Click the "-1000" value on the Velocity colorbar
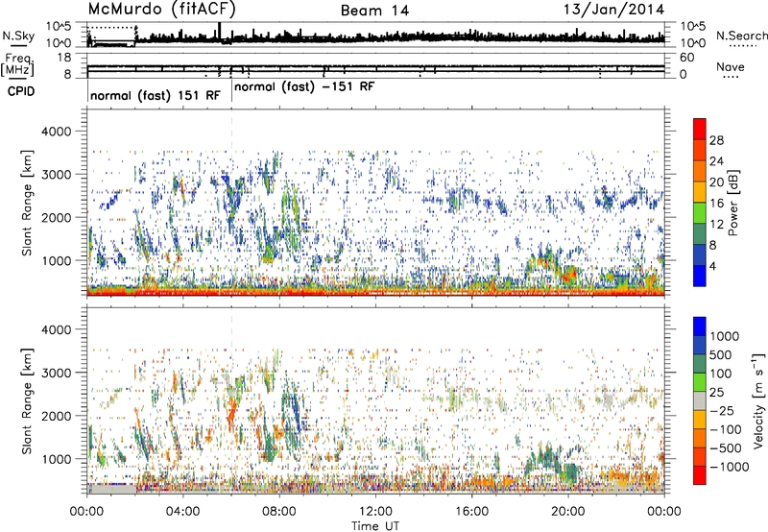This screenshot has height=532, width=768. tap(730, 467)
